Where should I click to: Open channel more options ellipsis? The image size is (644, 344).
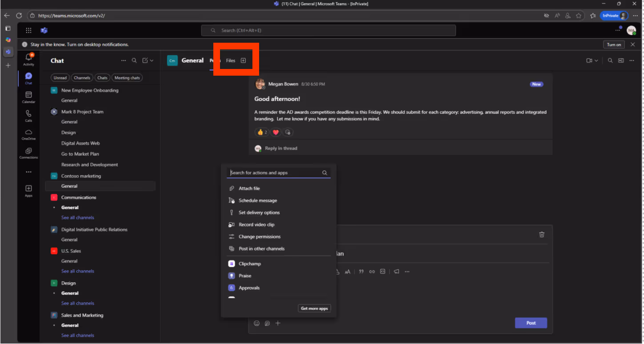[x=632, y=61]
